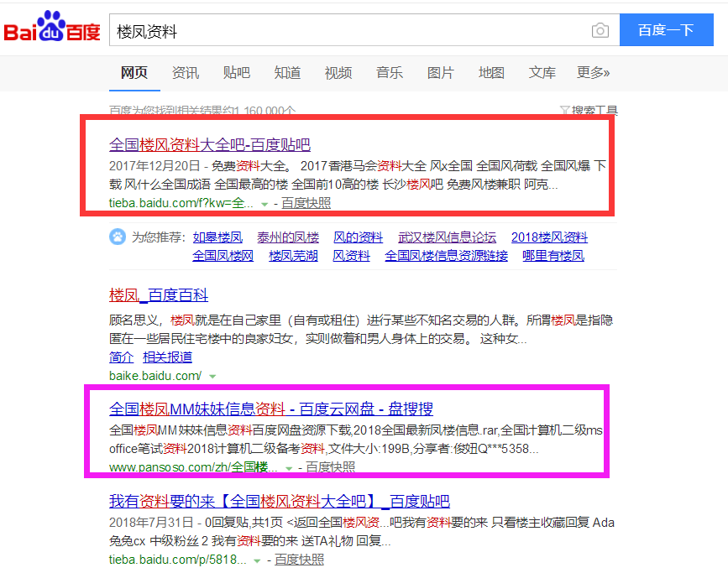
Task: Open result 全国楼凤MM妹妹信息资料 - 盘搜搜
Action: pos(270,409)
